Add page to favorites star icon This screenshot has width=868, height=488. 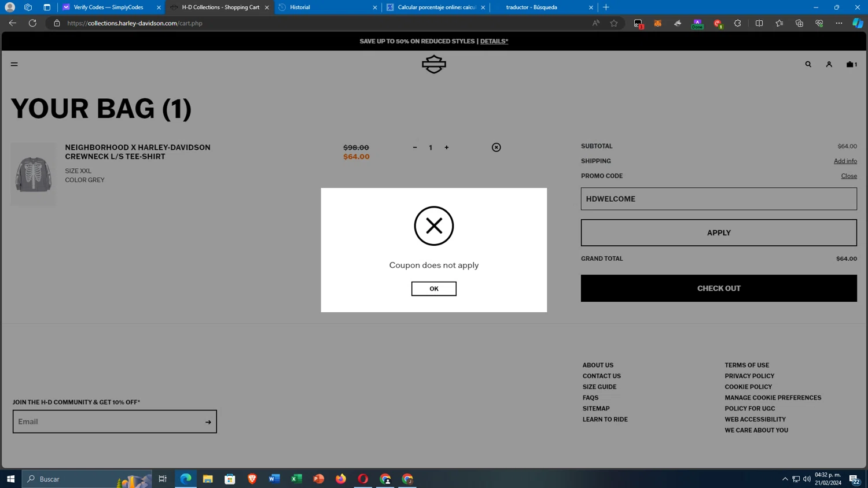(x=614, y=23)
